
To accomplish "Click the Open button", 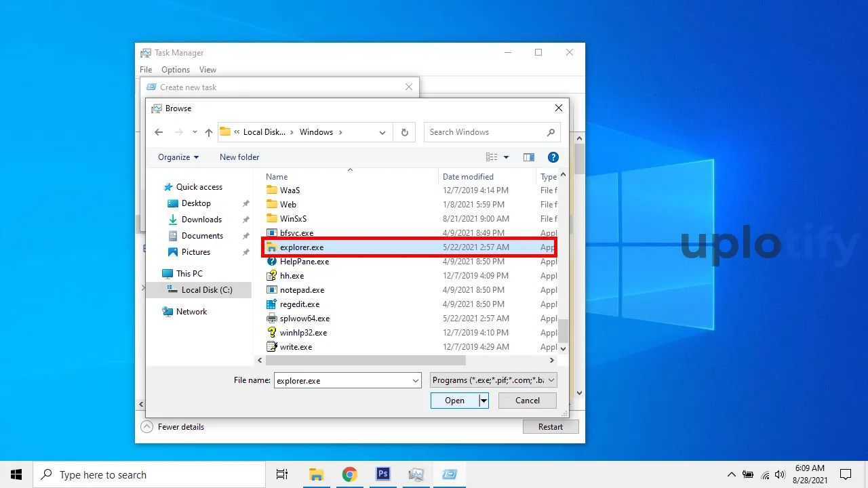I will coord(454,401).
